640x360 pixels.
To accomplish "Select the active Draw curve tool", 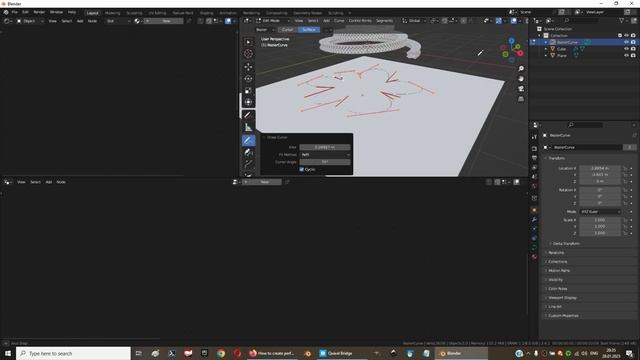I will coord(248,140).
